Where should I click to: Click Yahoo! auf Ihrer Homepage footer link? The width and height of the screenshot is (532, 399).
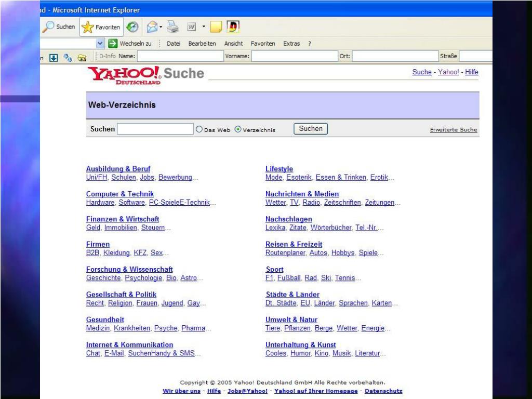click(x=316, y=391)
